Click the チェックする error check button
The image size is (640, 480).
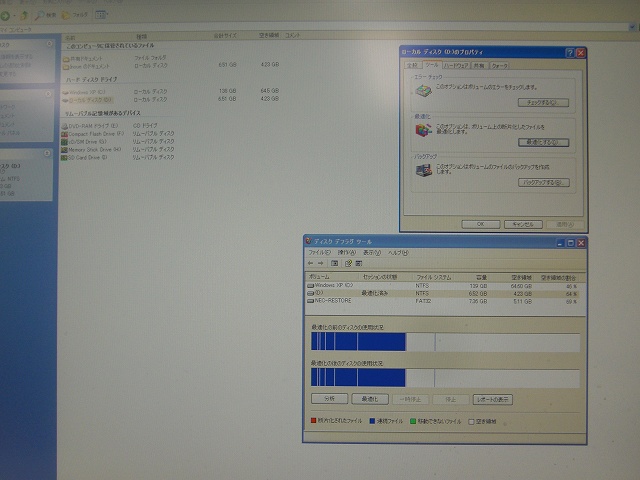click(543, 102)
